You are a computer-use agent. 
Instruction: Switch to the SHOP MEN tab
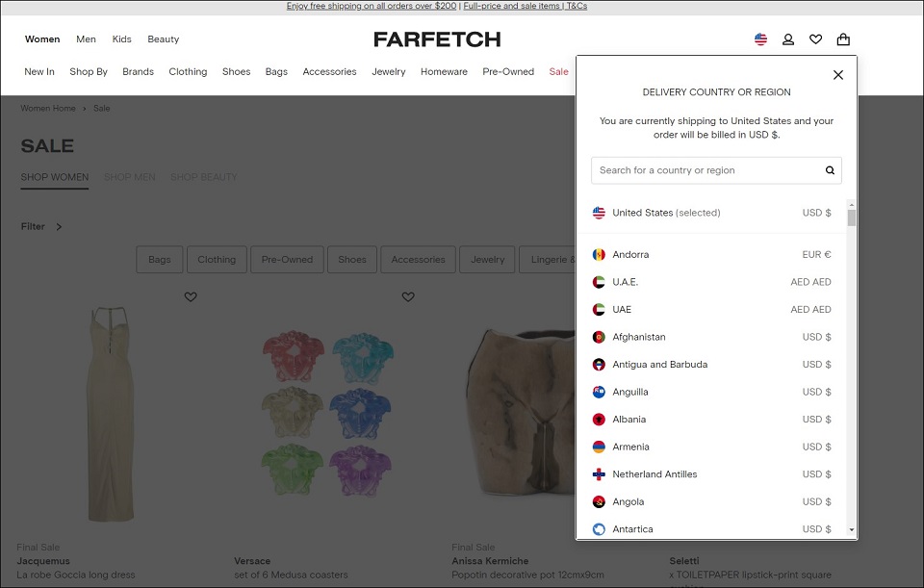[x=130, y=177]
